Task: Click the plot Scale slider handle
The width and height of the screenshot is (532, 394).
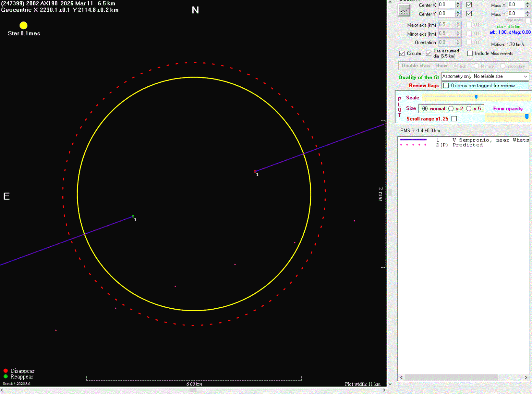Action: point(476,97)
